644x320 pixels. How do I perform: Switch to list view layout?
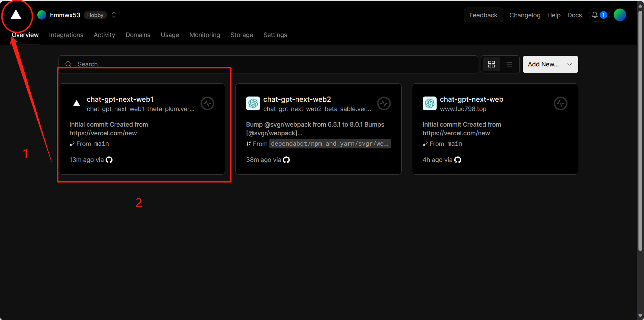(509, 64)
